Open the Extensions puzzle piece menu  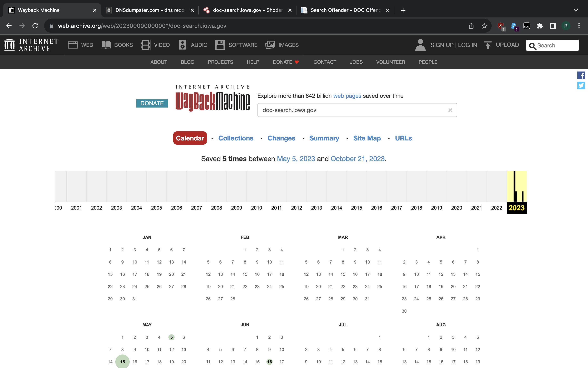coord(540,26)
